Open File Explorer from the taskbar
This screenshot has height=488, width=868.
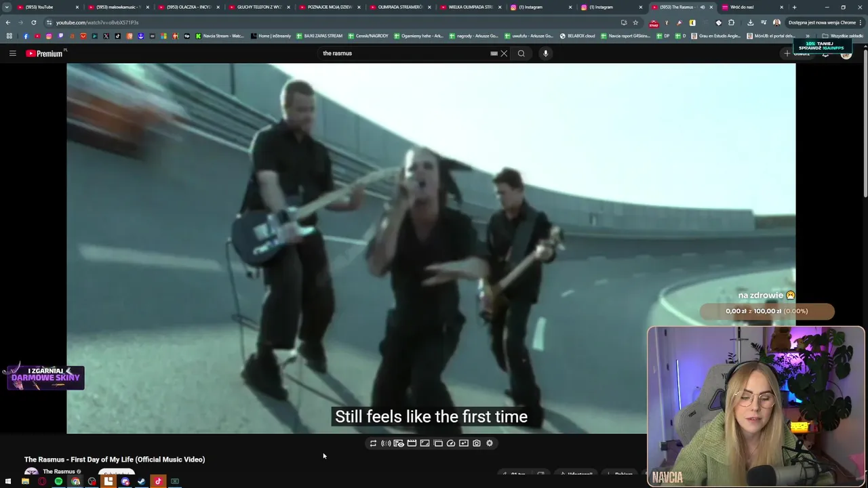tap(25, 481)
